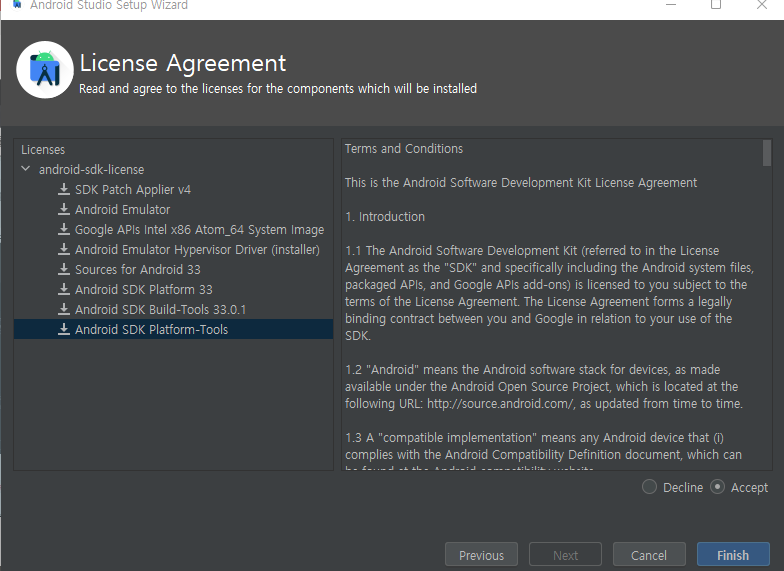This screenshot has width=784, height=571.
Task: Click download icon beside Android SDK Platform 33
Action: (64, 290)
